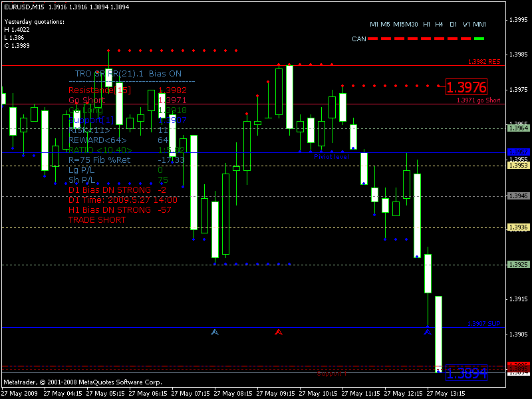The height and width of the screenshot is (399, 532).
Task: Toggle the green MN1 CAN signal
Action: coord(478,39)
